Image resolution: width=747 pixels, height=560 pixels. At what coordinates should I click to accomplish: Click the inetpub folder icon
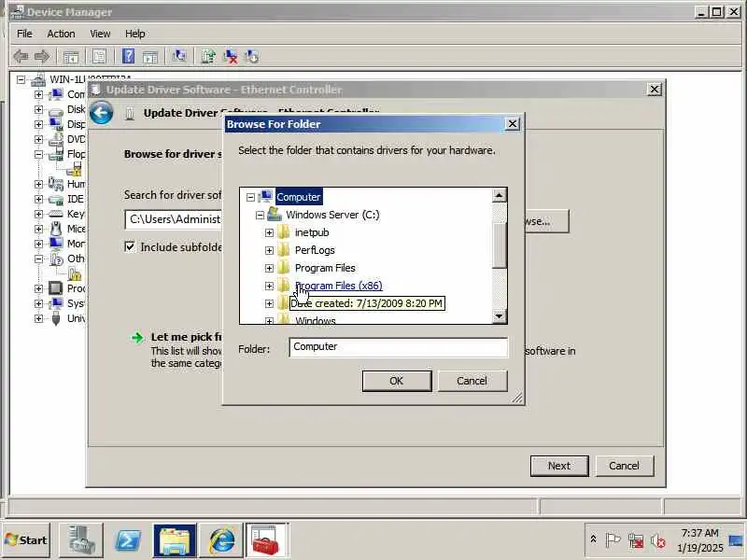284,232
